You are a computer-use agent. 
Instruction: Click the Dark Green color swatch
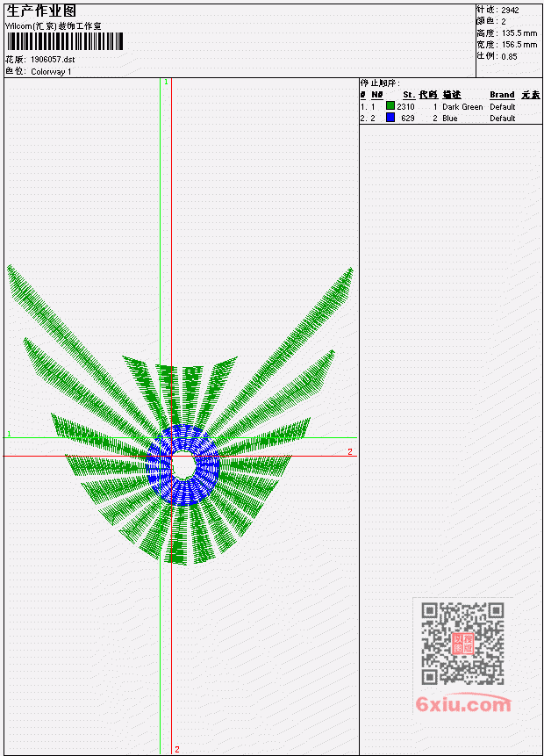point(390,105)
